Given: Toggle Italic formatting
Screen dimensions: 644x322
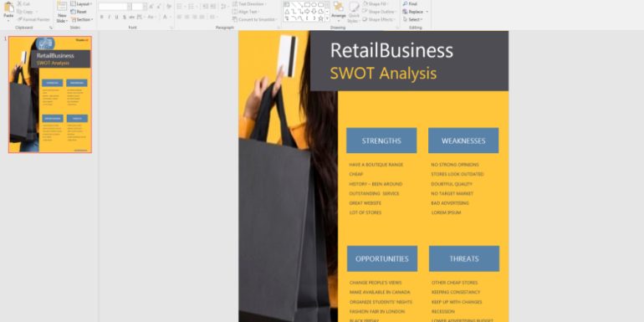Looking at the screenshot, I should pyautogui.click(x=110, y=18).
